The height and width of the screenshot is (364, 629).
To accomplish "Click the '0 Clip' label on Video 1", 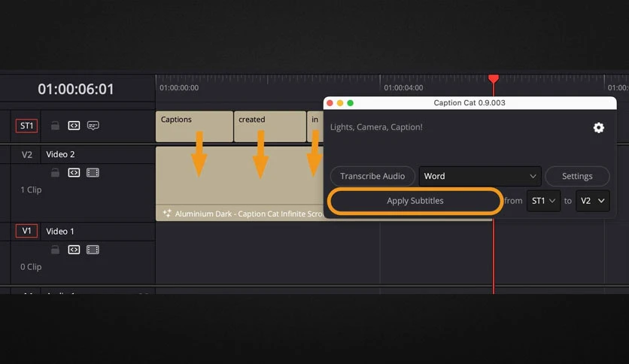I will (31, 267).
